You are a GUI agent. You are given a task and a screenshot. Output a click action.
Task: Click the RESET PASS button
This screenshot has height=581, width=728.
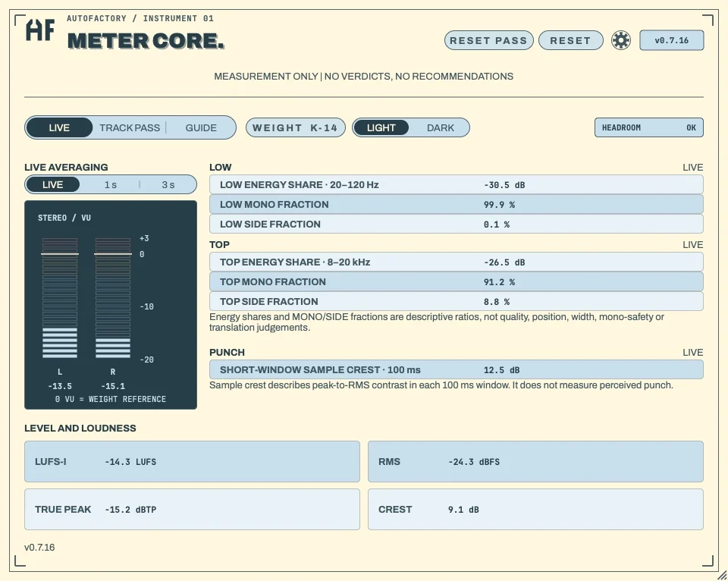(x=488, y=40)
